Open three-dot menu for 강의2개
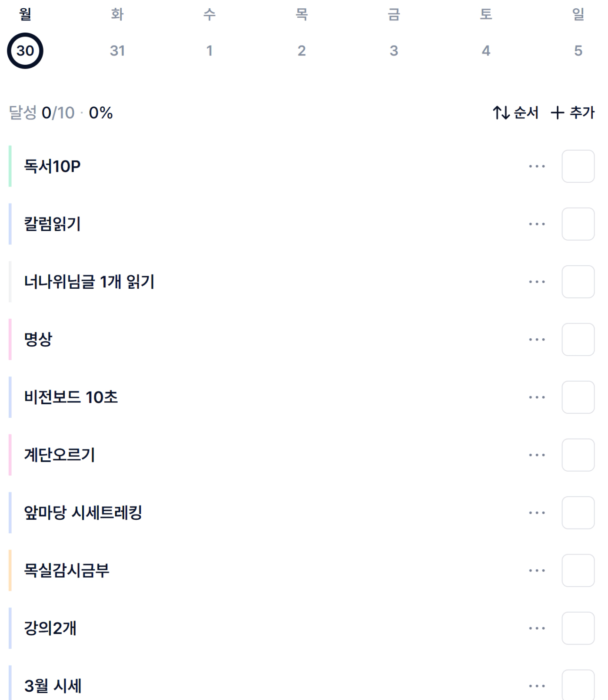The width and height of the screenshot is (608, 700). click(x=537, y=628)
